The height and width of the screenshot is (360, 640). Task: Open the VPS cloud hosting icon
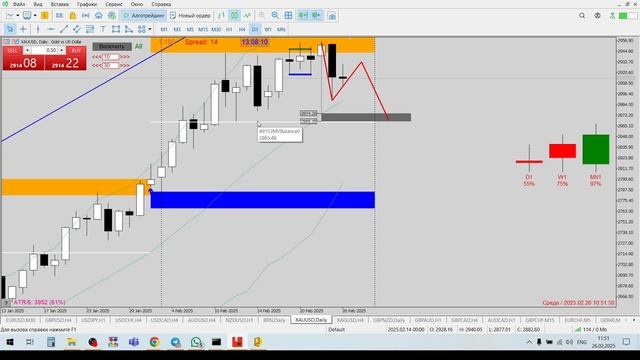click(99, 16)
